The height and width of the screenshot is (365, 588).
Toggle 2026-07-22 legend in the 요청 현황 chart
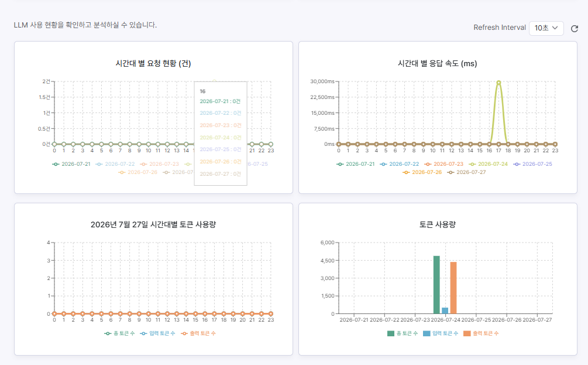[115, 164]
